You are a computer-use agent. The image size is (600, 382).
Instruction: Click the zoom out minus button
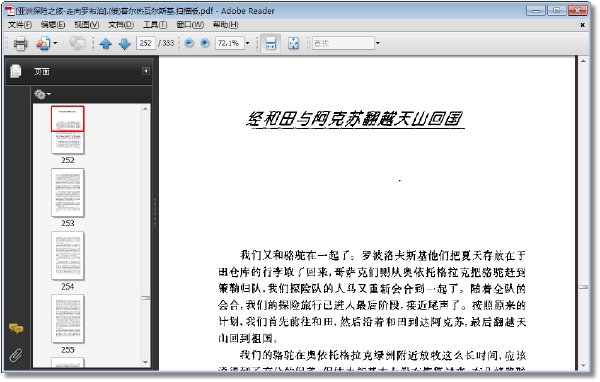[189, 43]
